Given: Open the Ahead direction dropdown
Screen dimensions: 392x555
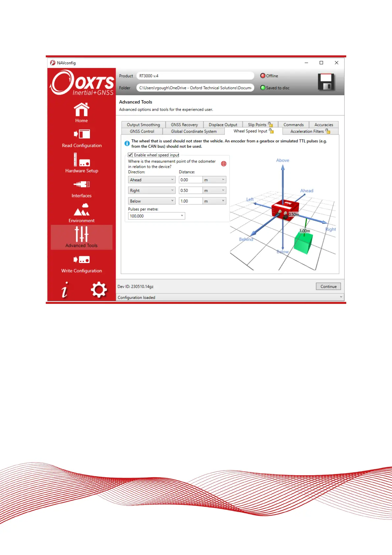Looking at the screenshot, I should tap(152, 180).
